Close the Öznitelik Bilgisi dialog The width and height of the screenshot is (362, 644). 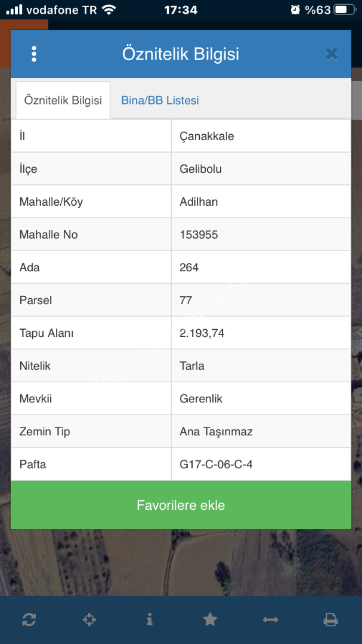(x=332, y=54)
